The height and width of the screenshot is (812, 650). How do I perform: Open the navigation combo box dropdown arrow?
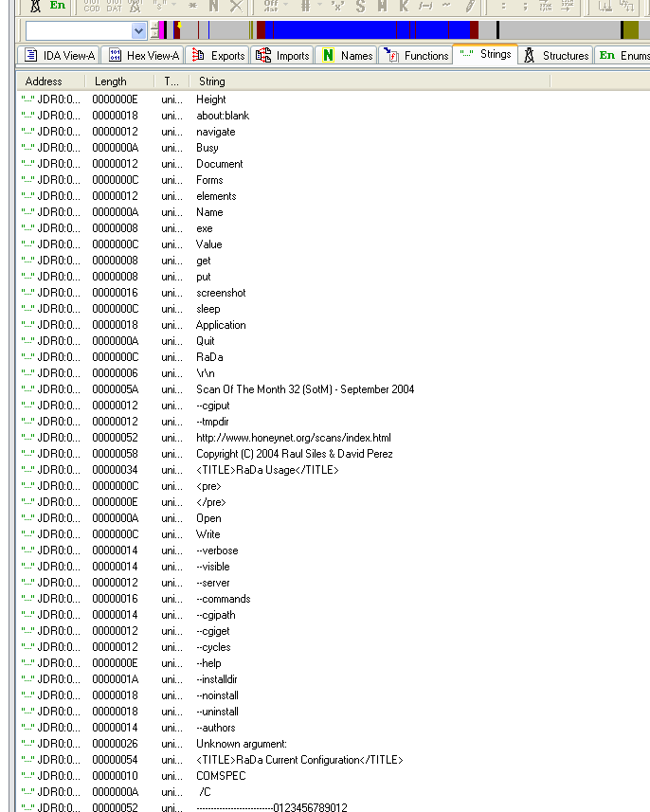138,31
